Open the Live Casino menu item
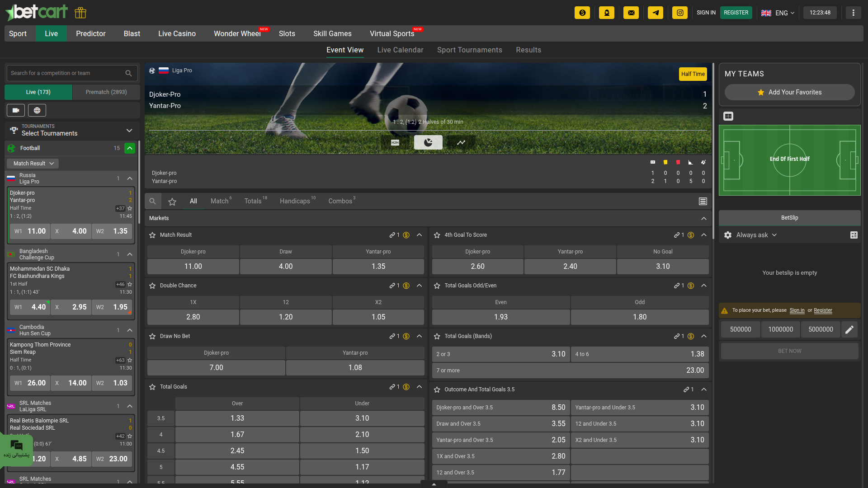This screenshot has width=868, height=488. pyautogui.click(x=176, y=33)
